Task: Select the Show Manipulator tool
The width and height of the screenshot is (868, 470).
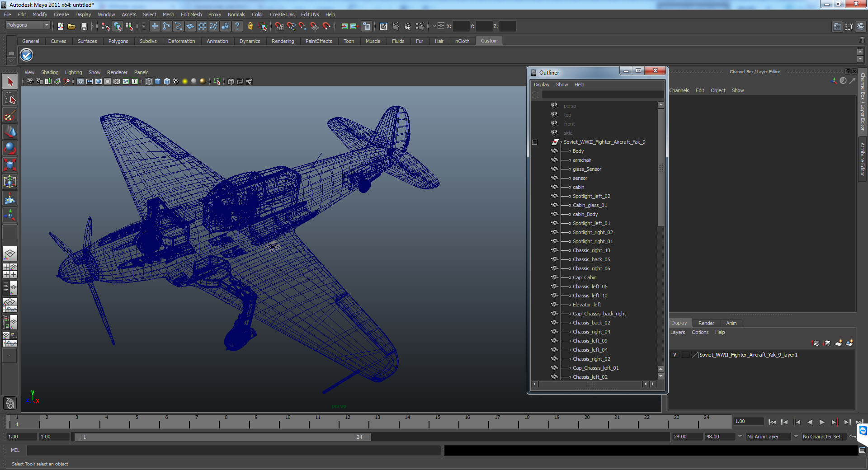Action: tap(10, 215)
